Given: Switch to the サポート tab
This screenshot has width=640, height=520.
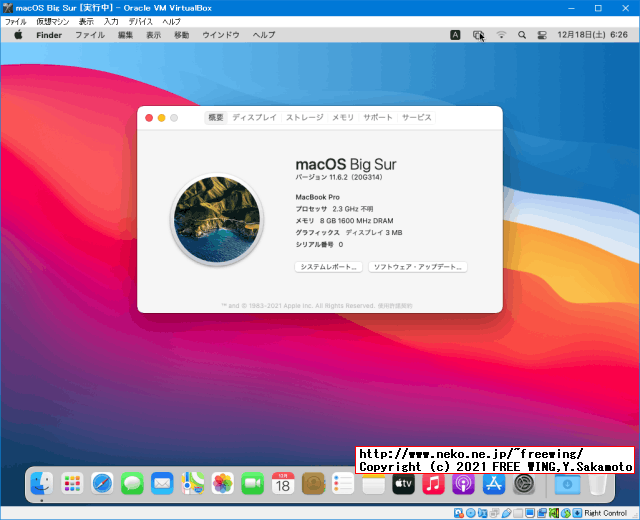Looking at the screenshot, I should click(x=378, y=118).
